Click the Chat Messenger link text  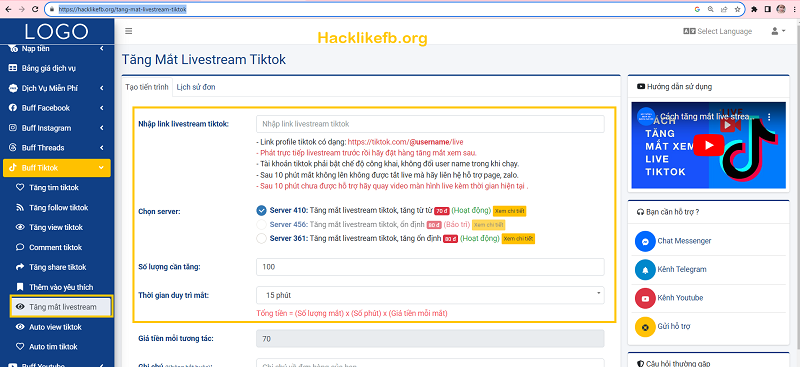[x=684, y=241]
